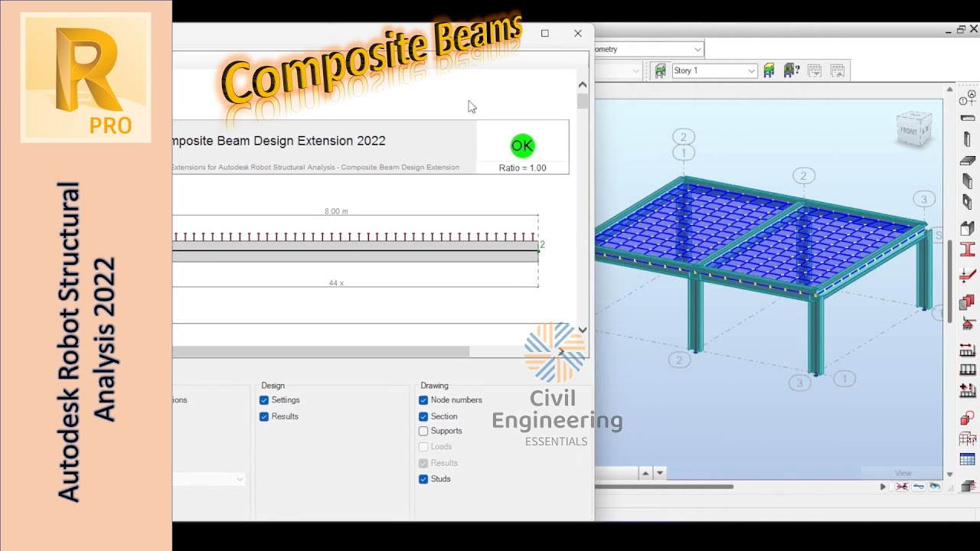Click the Composite Beam Design Extension 2022 heading
Screen dimensions: 980x551
278,141
